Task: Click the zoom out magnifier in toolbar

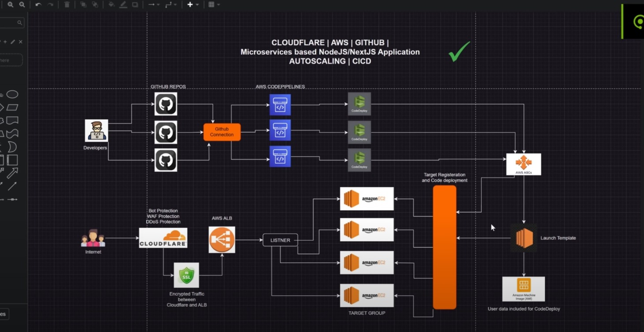Action: tap(22, 4)
